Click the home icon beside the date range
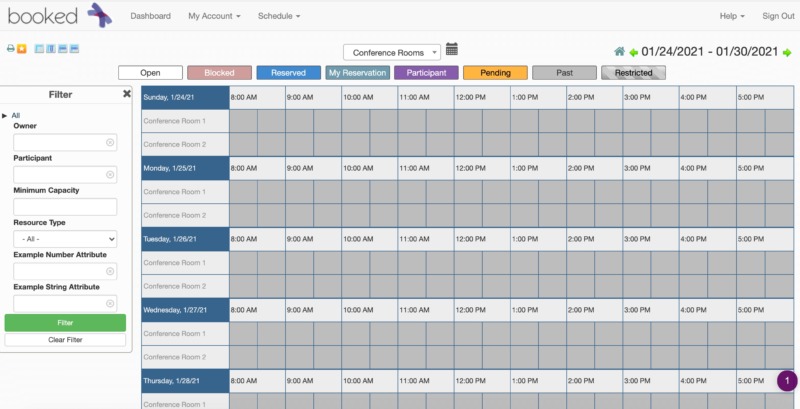 [x=619, y=52]
